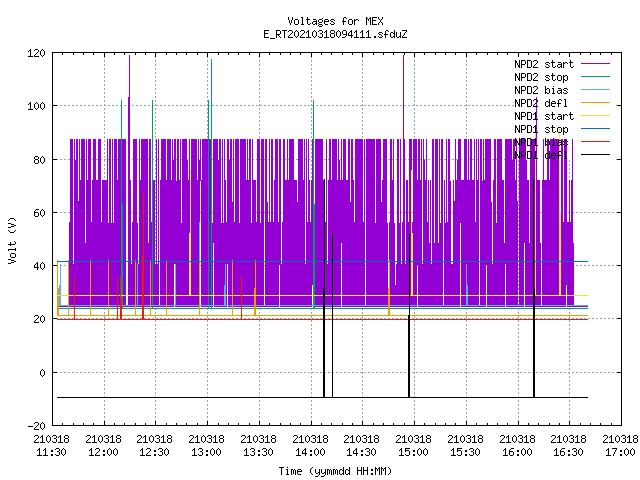This screenshot has width=640, height=480.
Task: Click the x-axis tick label 15:30
Action: pyautogui.click(x=465, y=452)
